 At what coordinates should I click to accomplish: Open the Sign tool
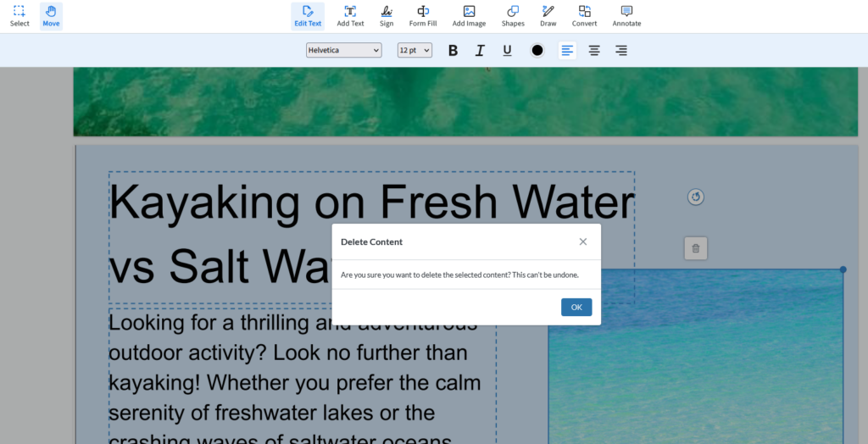[x=387, y=15]
